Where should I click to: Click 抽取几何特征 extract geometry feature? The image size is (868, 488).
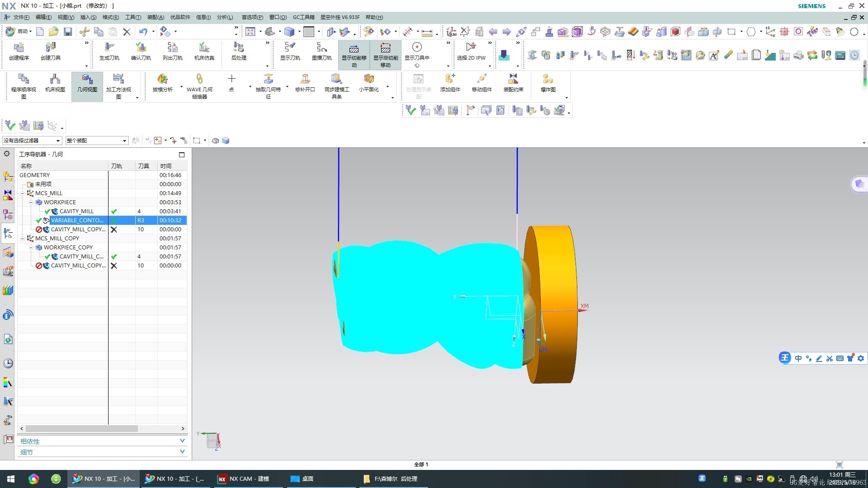(x=268, y=86)
